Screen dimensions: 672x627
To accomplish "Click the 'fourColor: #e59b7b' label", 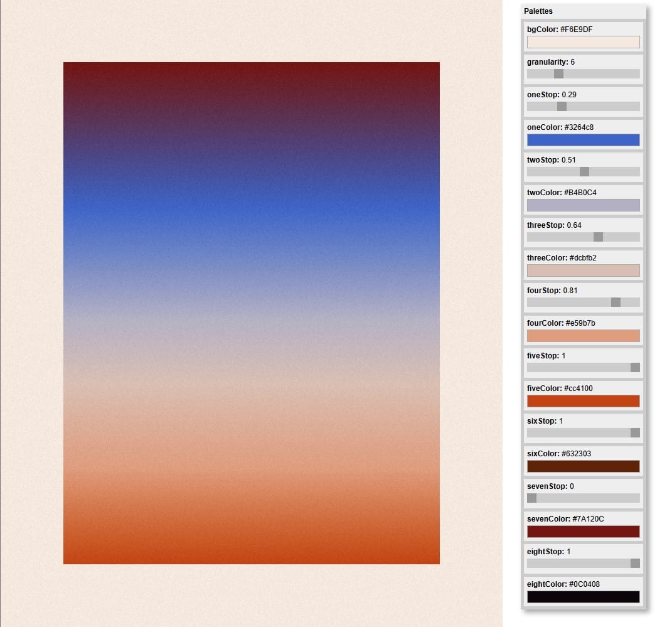I will [561, 323].
